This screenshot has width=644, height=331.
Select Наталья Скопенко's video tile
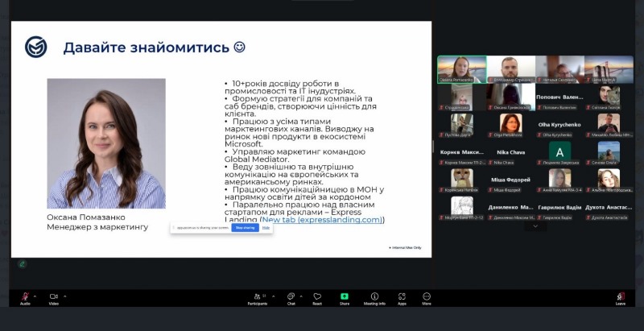click(x=559, y=70)
